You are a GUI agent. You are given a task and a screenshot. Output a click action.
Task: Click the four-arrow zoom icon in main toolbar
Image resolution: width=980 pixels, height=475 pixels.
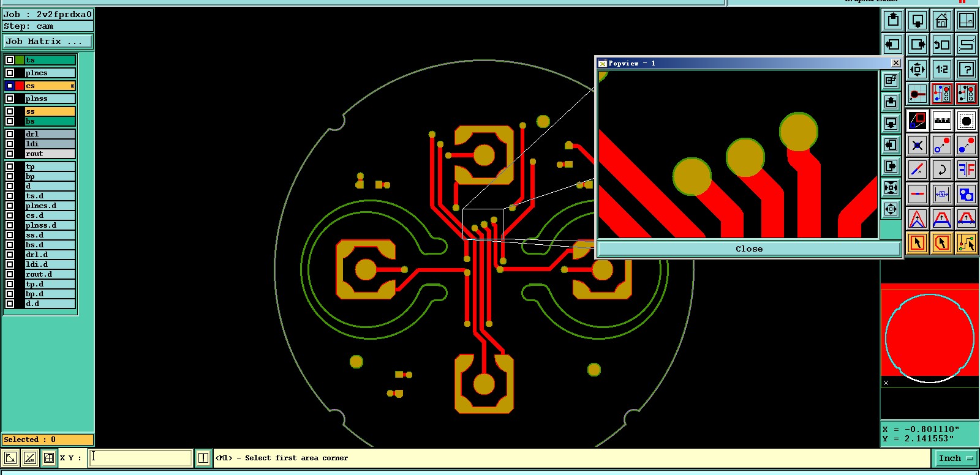point(918,69)
